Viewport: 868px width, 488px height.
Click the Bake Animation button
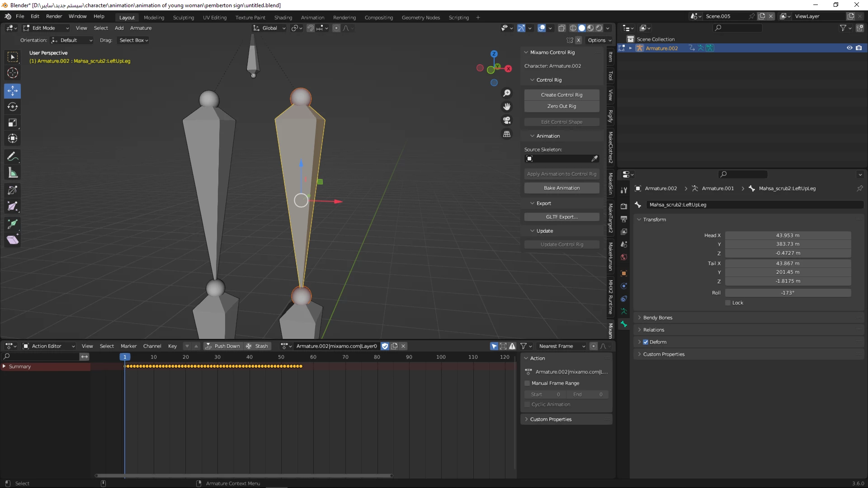(x=561, y=188)
